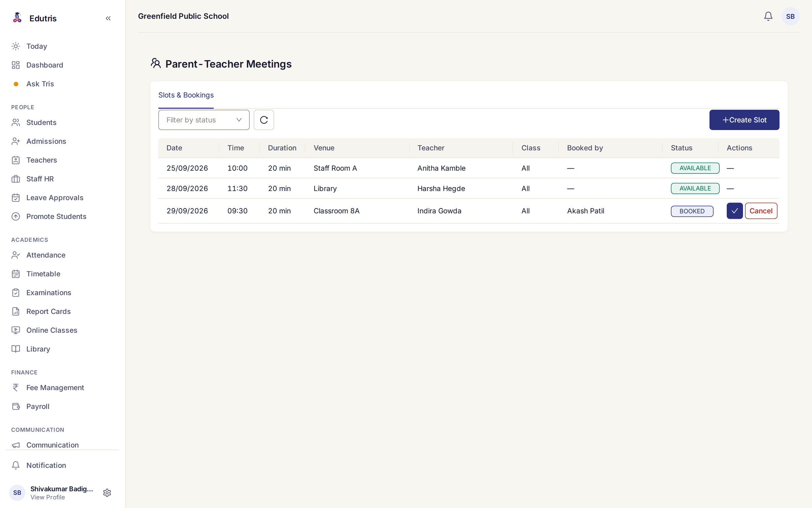Open settings gear near View Profile
The height and width of the screenshot is (508, 812).
107,492
